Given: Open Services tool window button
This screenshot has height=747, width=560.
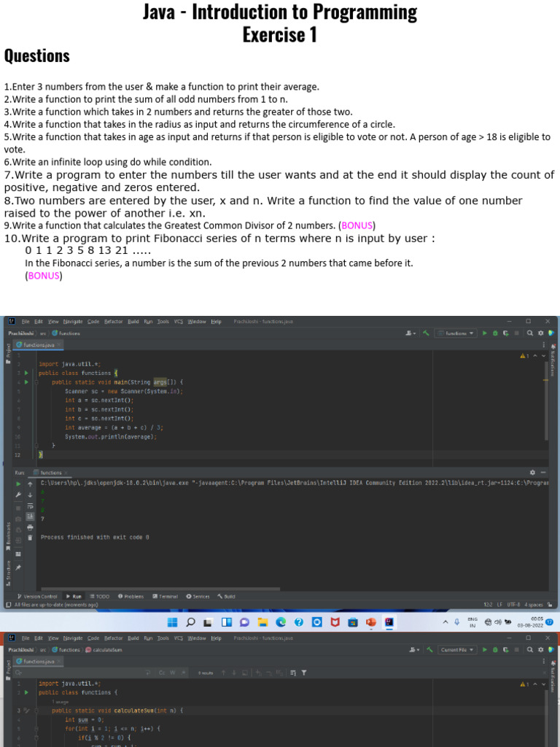Looking at the screenshot, I should (x=198, y=596).
